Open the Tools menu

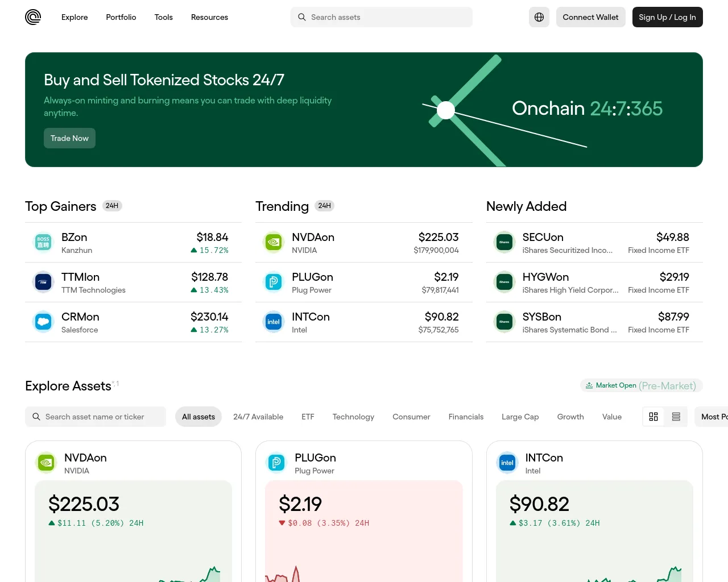pos(164,17)
